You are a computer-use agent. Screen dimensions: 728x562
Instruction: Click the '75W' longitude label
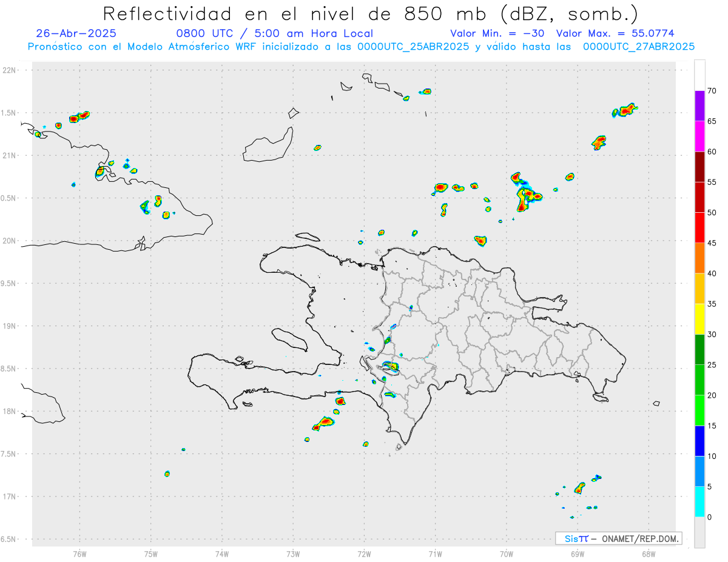tap(151, 554)
